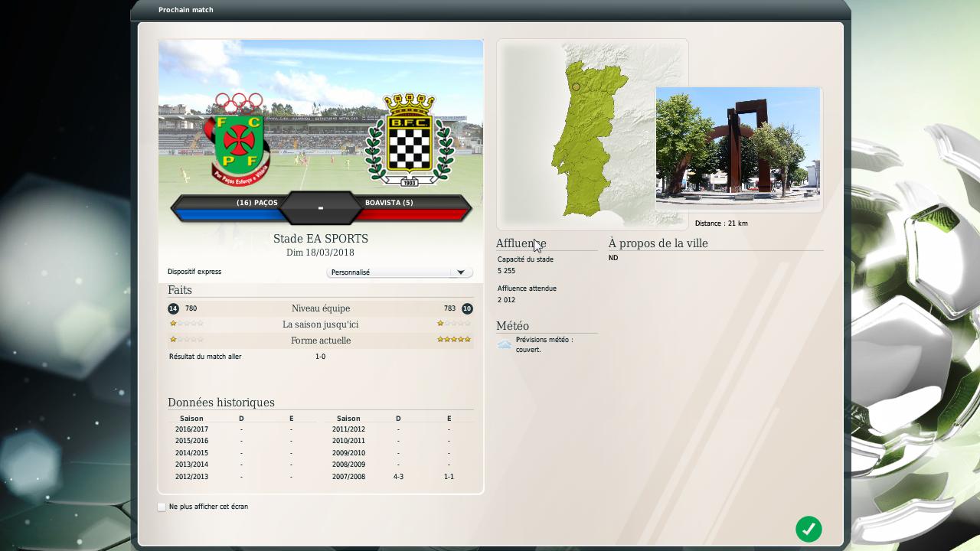Click the Boavista team level badge 10
Viewport: 980px width, 551px height.
pos(467,308)
